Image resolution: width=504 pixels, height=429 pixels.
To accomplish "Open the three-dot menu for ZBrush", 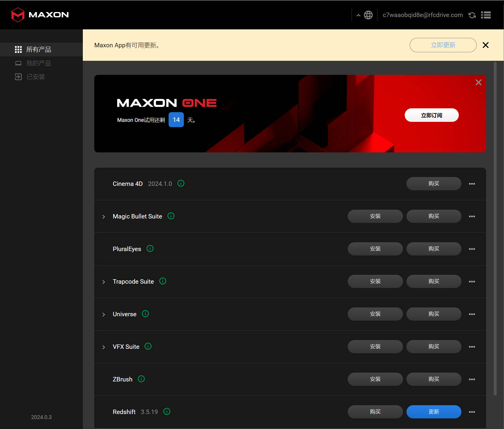I will click(x=472, y=379).
